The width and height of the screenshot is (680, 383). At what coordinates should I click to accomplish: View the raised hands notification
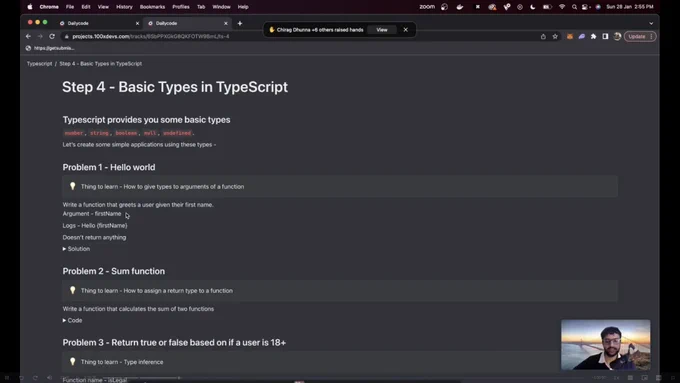pos(382,30)
